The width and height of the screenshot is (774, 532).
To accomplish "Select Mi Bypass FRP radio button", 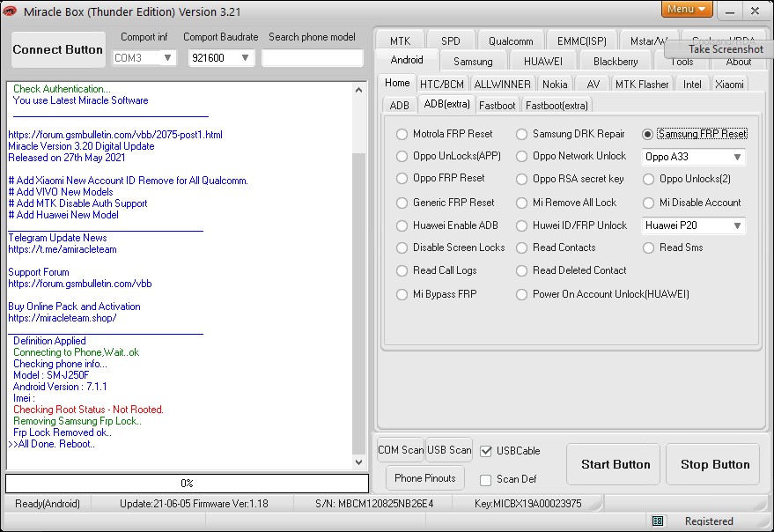I will click(402, 294).
